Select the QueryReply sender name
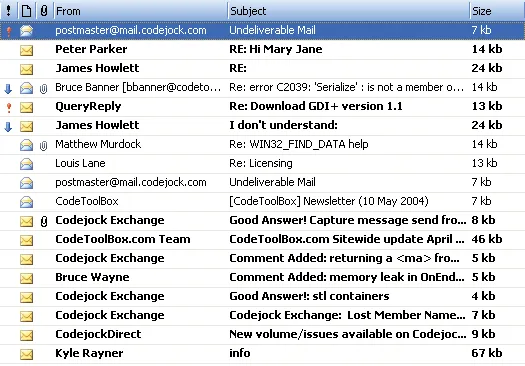The image size is (525, 366). [x=88, y=106]
